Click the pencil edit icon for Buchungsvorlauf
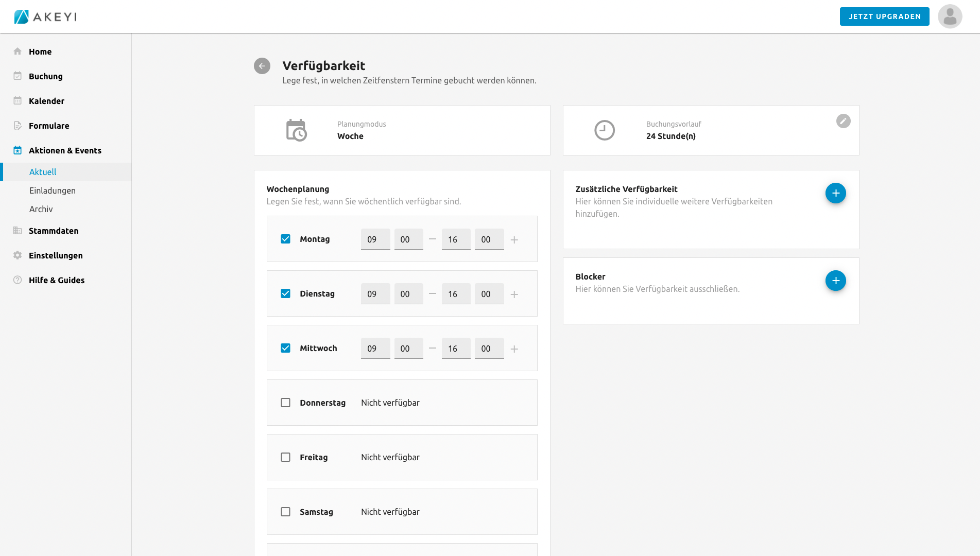Screen dimensions: 980x556 click(x=843, y=121)
